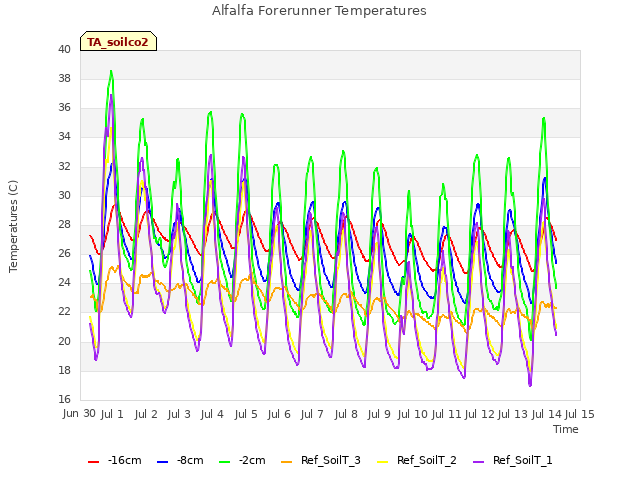
Task: Toggle the Ref_SoilT_3 legend entry
Action: 321,460
